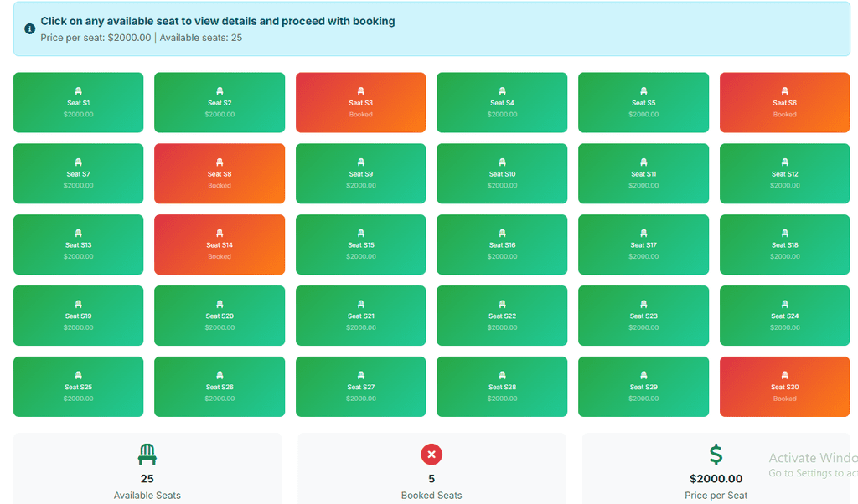The height and width of the screenshot is (504, 858).
Task: Click the red X Booked Seats icon
Action: click(432, 455)
